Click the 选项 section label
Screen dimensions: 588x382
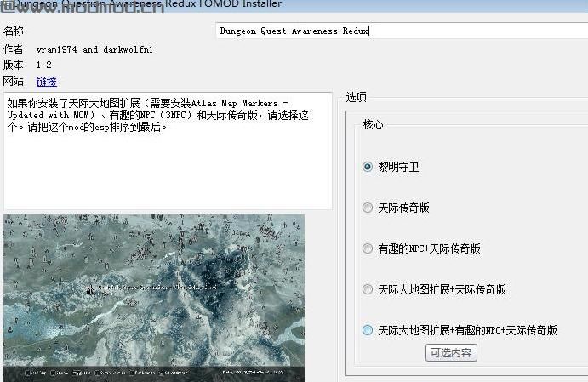click(357, 97)
